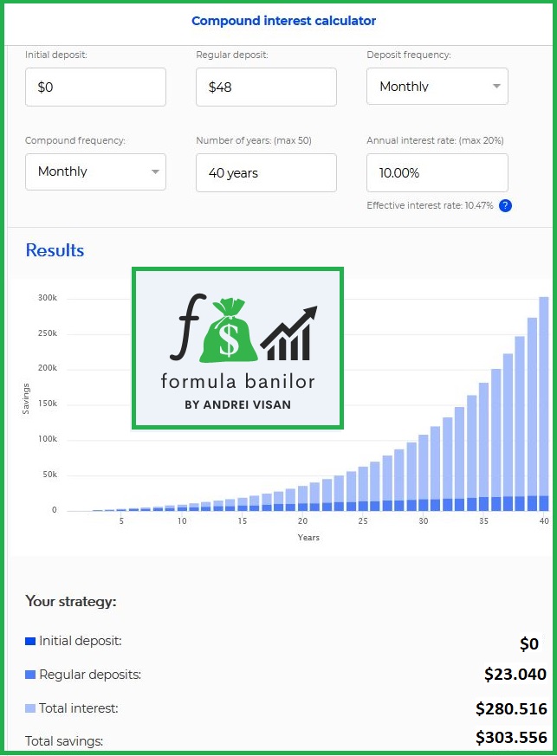Select the Number of years field
Image resolution: width=557 pixels, height=756 pixels.
click(x=266, y=173)
